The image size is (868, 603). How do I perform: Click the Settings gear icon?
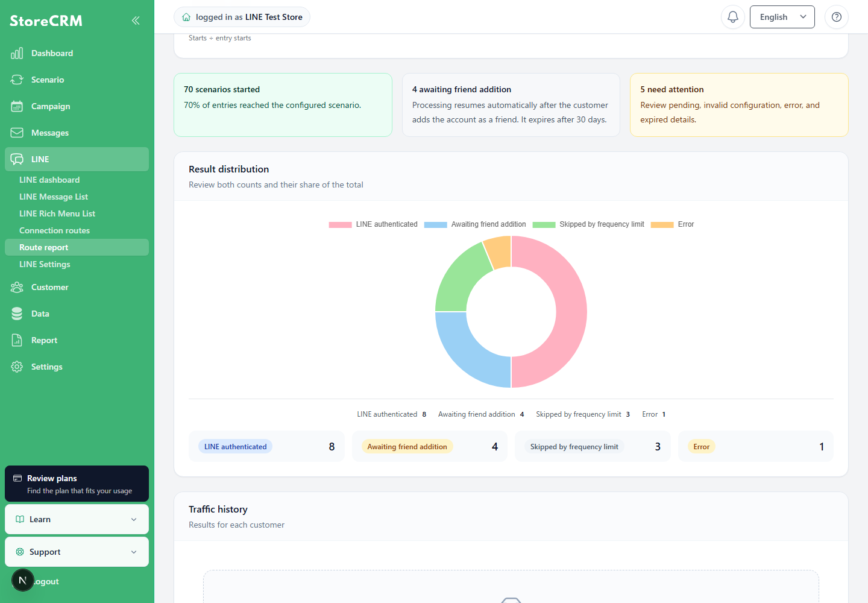[17, 367]
